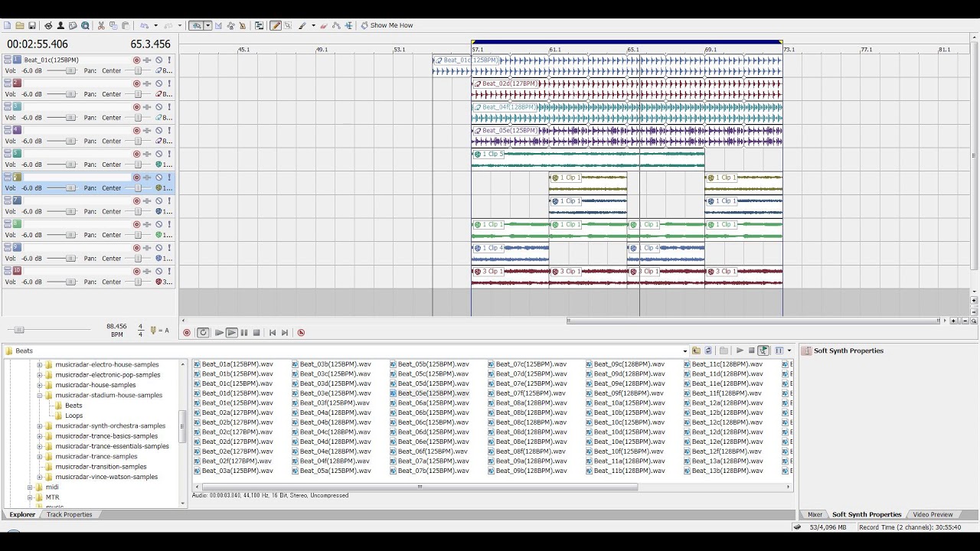Image resolution: width=980 pixels, height=551 pixels.
Task: Click the project key tuning fork icon
Action: [x=153, y=331]
